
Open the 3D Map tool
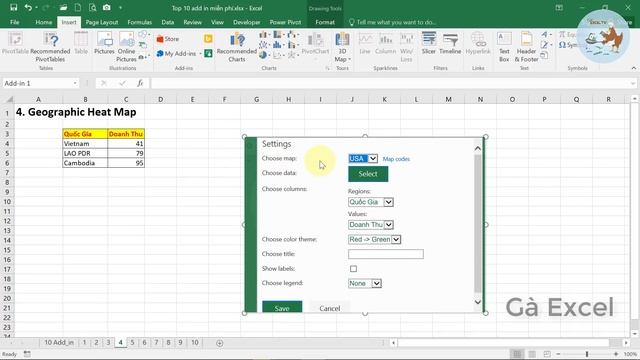342,47
